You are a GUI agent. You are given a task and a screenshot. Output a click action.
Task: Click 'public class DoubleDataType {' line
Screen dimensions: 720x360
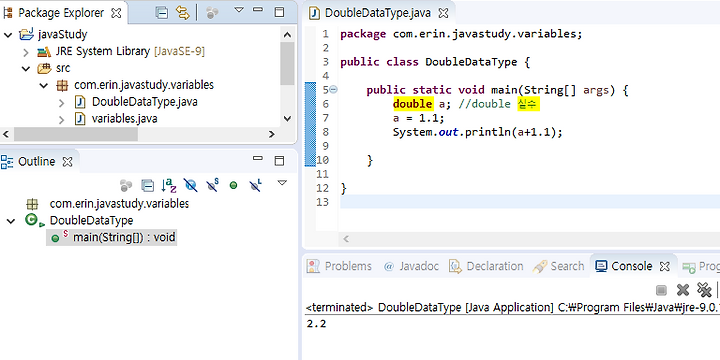click(x=435, y=62)
